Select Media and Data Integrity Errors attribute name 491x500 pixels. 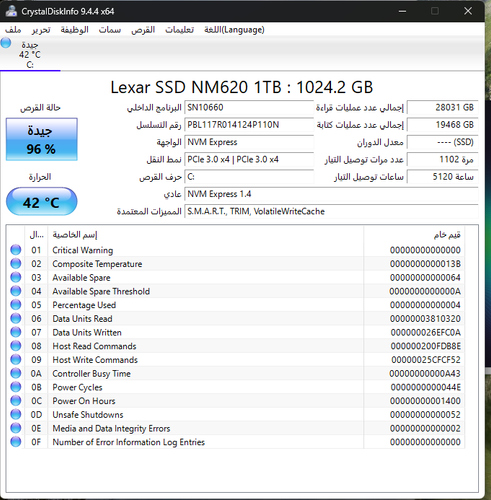[x=111, y=428]
